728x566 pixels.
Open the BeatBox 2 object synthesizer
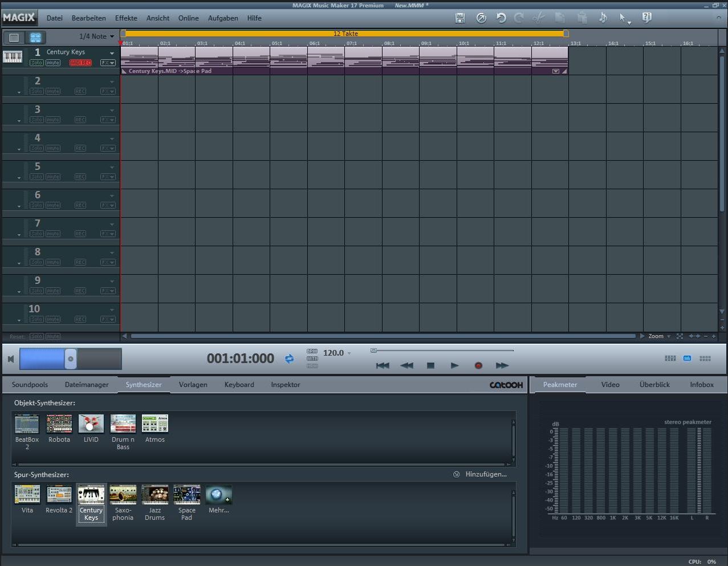click(26, 424)
